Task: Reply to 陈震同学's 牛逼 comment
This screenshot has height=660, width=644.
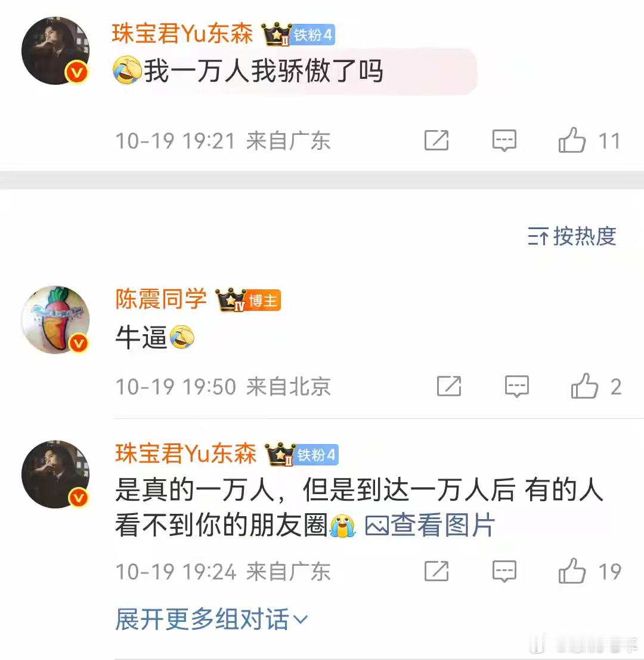Action: click(x=516, y=386)
